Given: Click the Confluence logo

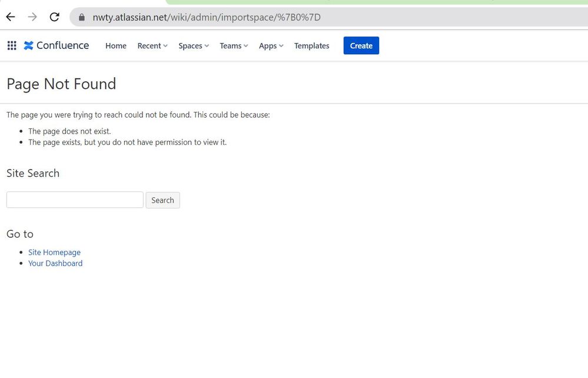Looking at the screenshot, I should pos(57,46).
